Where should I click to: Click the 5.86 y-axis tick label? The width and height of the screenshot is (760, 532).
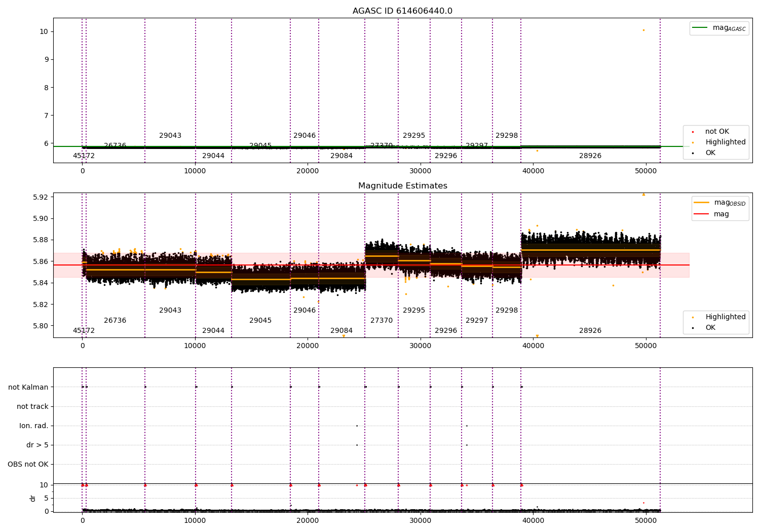(x=41, y=262)
